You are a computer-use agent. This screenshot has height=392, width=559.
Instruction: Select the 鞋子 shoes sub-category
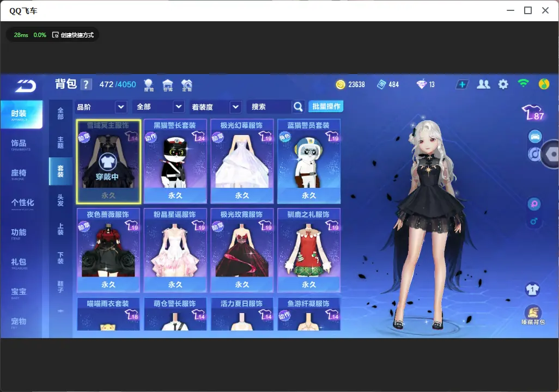point(60,287)
